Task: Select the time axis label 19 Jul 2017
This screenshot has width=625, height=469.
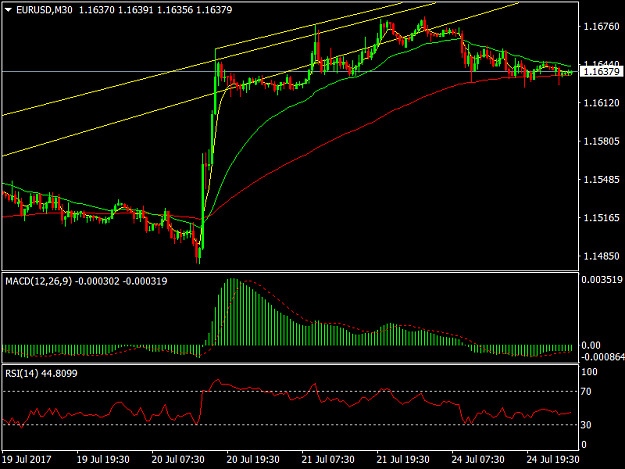Action: click(27, 460)
